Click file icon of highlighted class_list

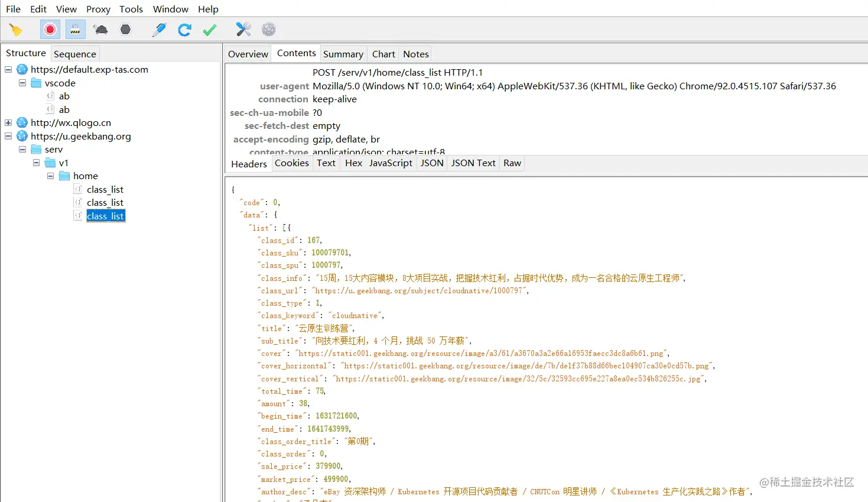(78, 216)
